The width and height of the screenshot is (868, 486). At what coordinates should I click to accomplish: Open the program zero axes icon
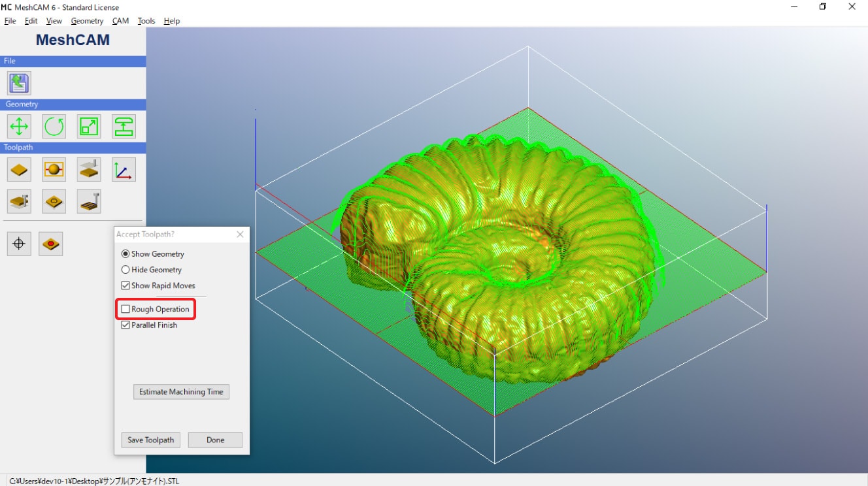124,170
